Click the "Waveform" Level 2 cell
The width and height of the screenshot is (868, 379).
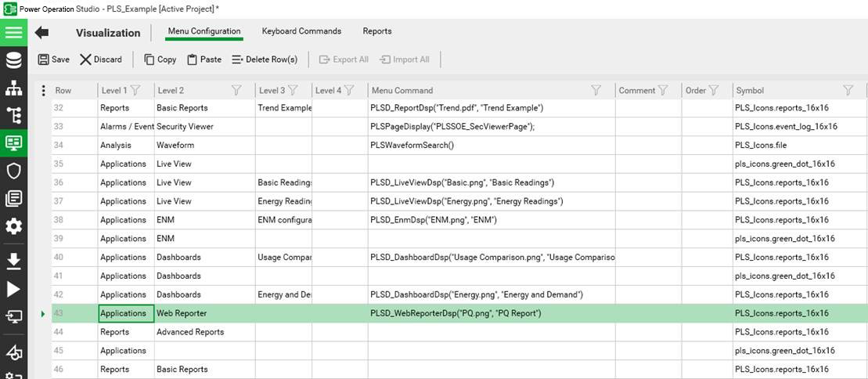[205, 145]
